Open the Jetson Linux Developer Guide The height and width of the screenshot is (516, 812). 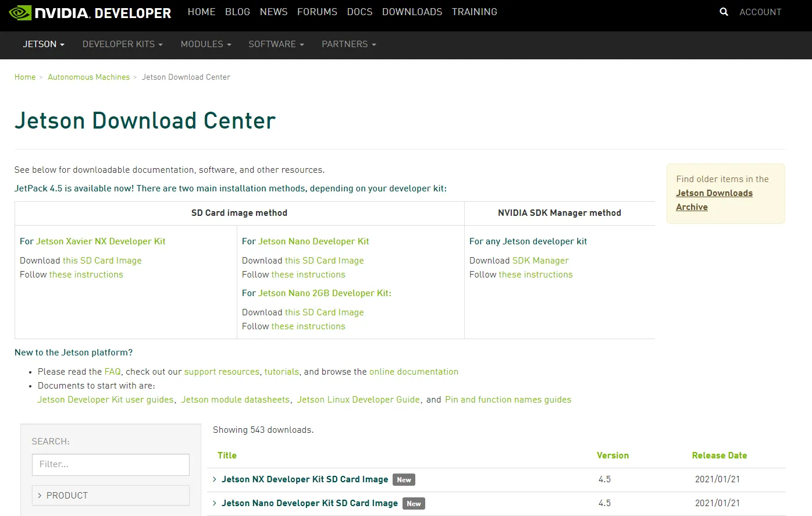358,400
